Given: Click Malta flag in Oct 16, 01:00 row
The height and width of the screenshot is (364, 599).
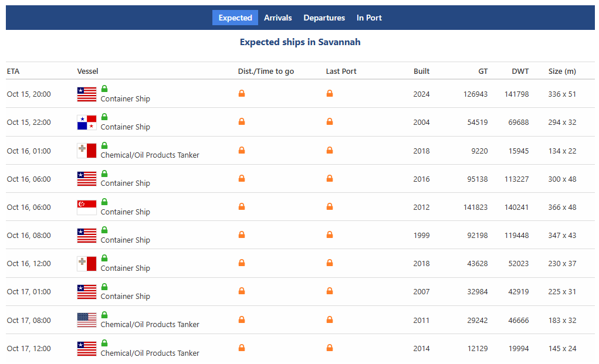Looking at the screenshot, I should 87,151.
